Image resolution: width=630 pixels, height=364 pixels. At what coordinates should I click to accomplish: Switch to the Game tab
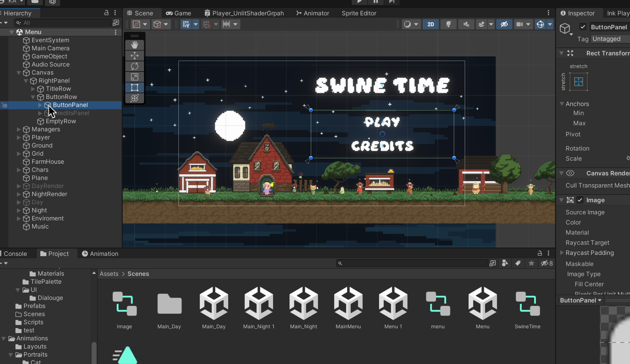click(x=179, y=13)
